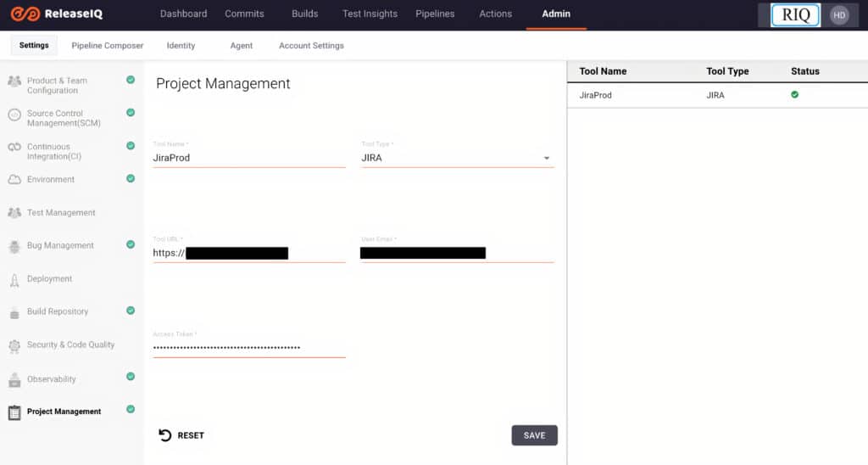The image size is (868, 465).
Task: Open Test Insights in the top navigation
Action: [x=370, y=14]
